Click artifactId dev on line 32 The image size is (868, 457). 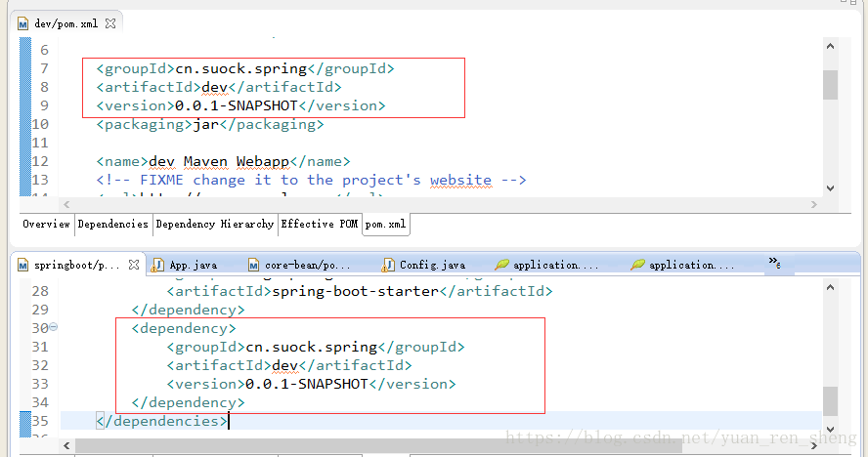(285, 366)
